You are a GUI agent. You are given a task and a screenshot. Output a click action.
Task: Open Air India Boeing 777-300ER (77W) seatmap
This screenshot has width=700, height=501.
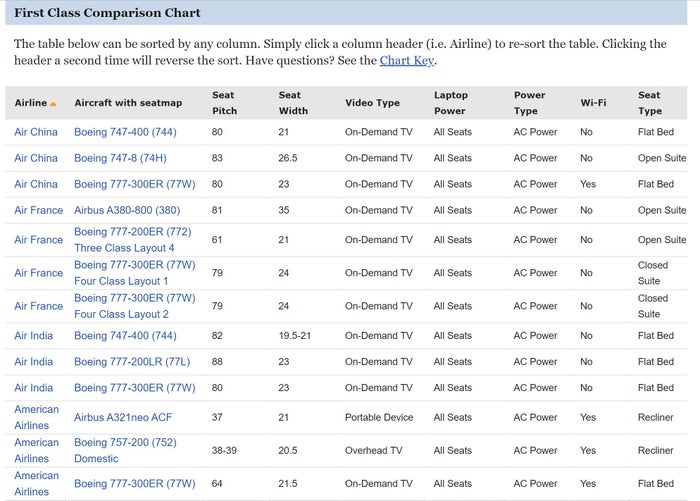coord(135,388)
